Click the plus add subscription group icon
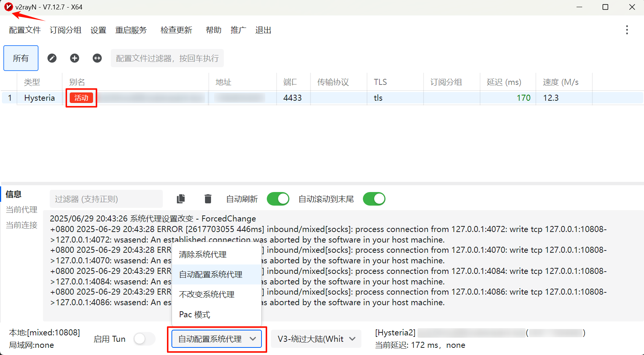644x355 pixels. click(x=75, y=58)
